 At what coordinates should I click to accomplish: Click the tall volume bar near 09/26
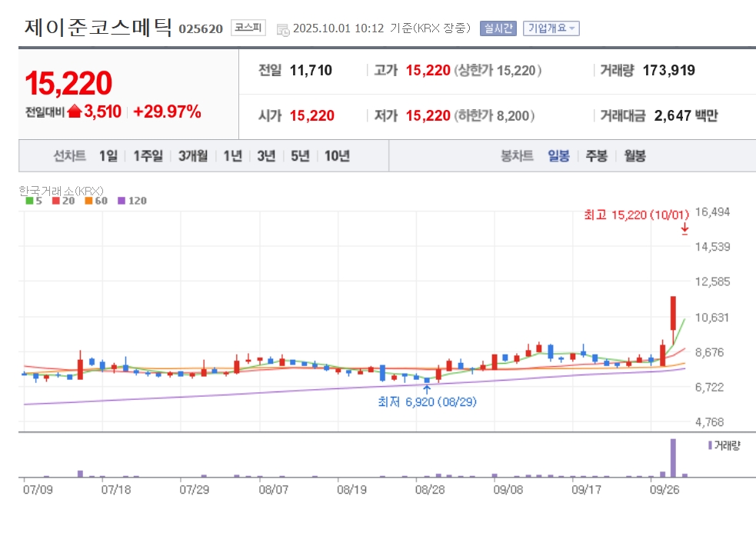tap(673, 458)
